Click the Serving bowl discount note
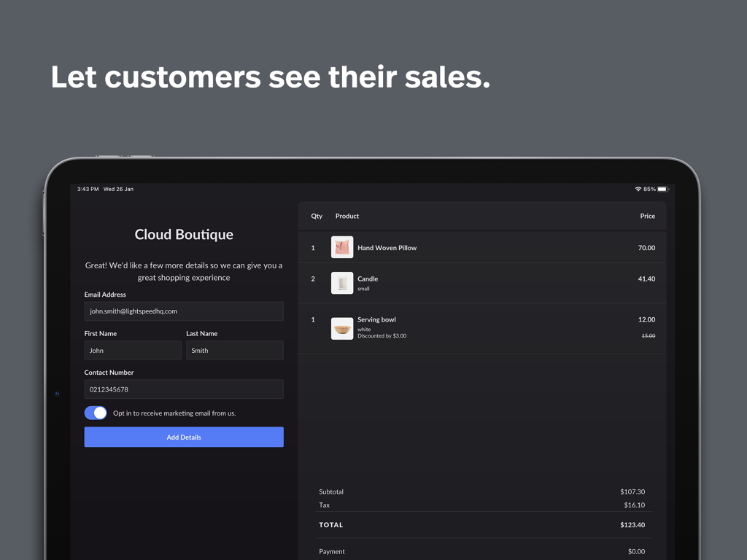Viewport: 747px width, 560px height. point(382,336)
